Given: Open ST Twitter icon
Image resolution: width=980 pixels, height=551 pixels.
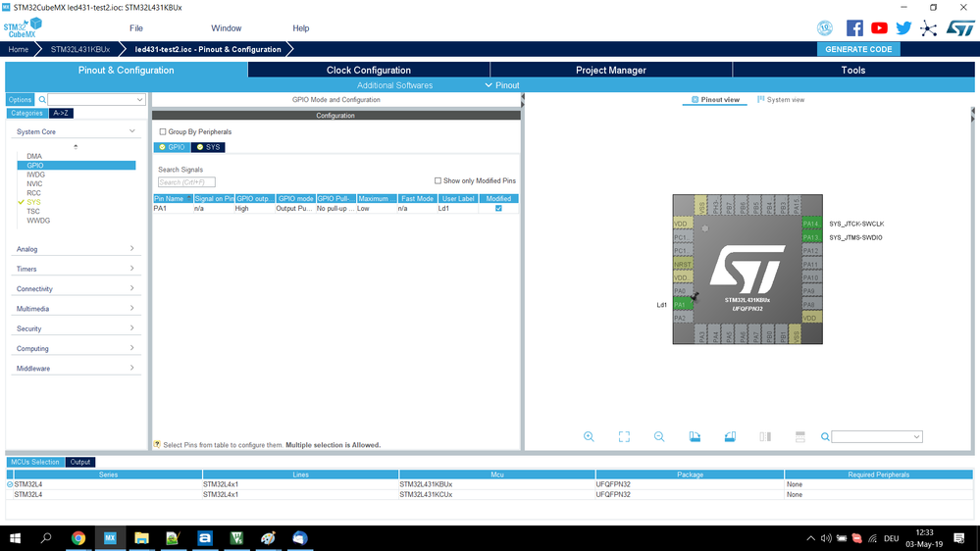Looking at the screenshot, I should pyautogui.click(x=903, y=28).
